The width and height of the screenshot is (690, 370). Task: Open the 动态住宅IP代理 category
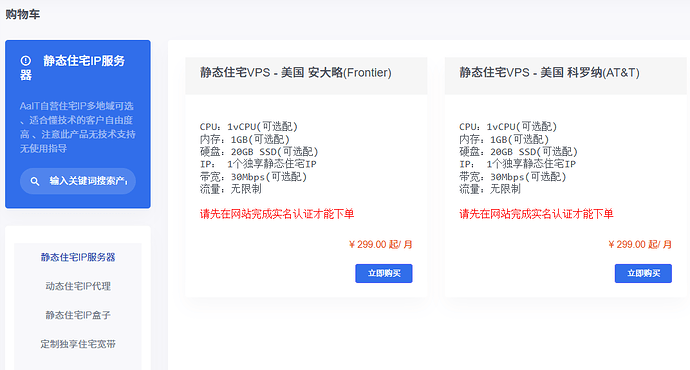pyautogui.click(x=78, y=286)
